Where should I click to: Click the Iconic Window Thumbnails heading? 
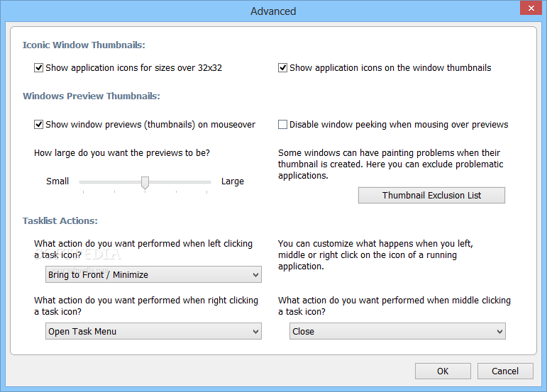coord(84,45)
